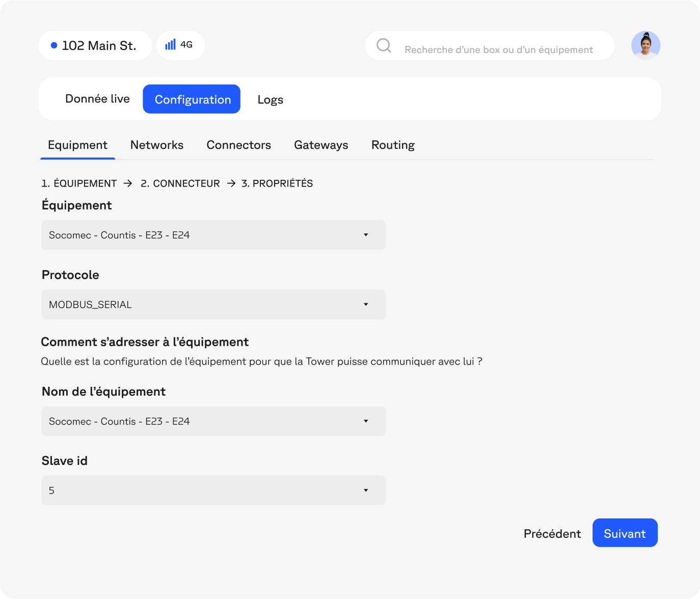Open the Slave id dropdown

click(x=213, y=490)
